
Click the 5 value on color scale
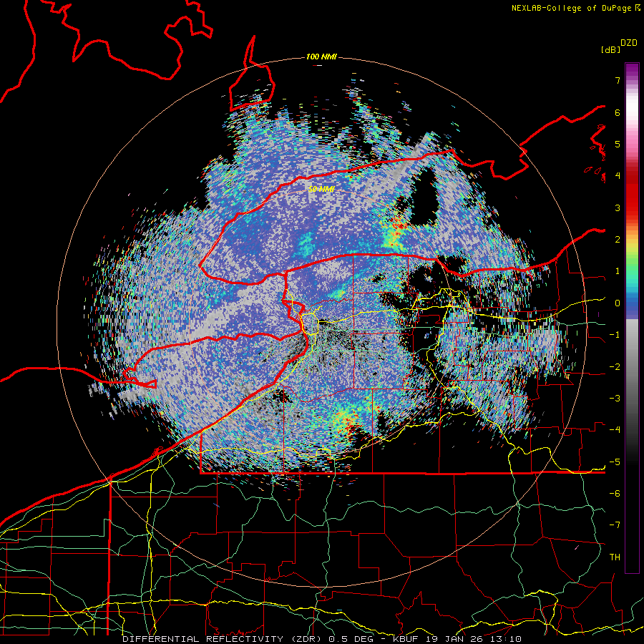click(618, 144)
